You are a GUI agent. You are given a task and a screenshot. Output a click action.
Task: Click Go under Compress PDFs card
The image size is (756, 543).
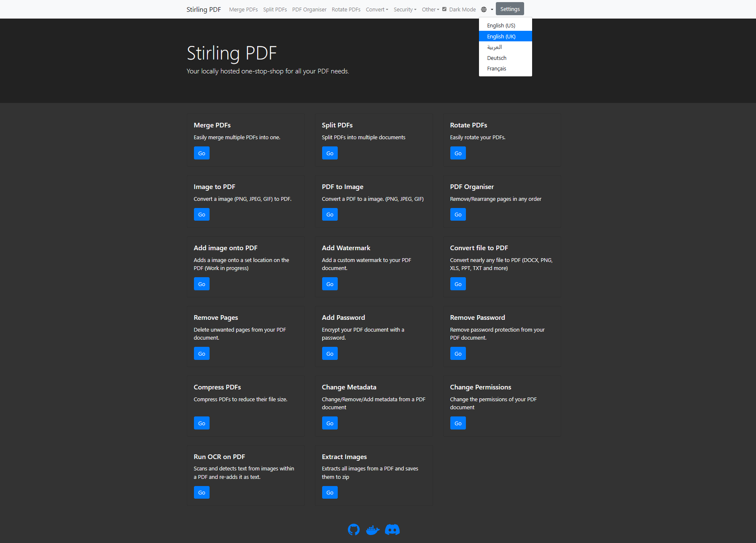coord(202,423)
